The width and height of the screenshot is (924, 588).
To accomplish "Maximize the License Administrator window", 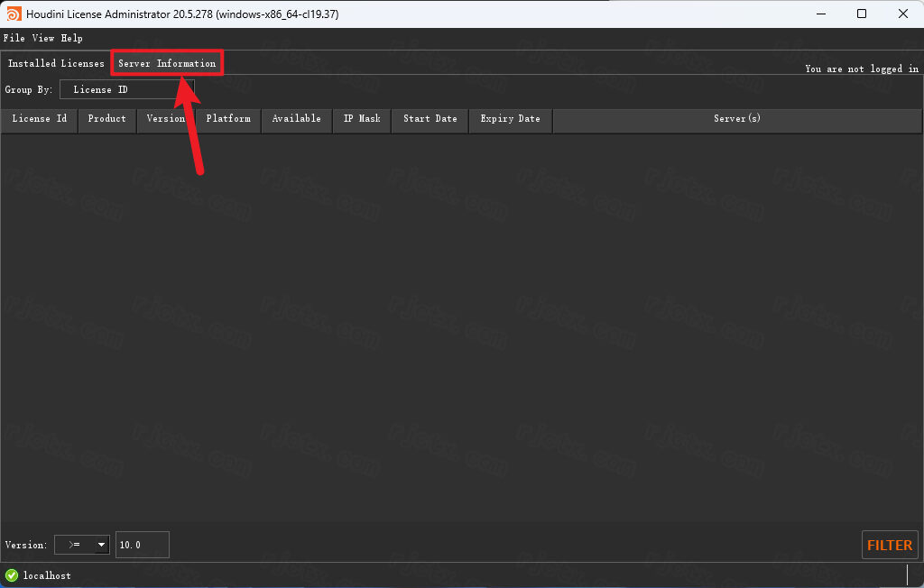I will 862,14.
